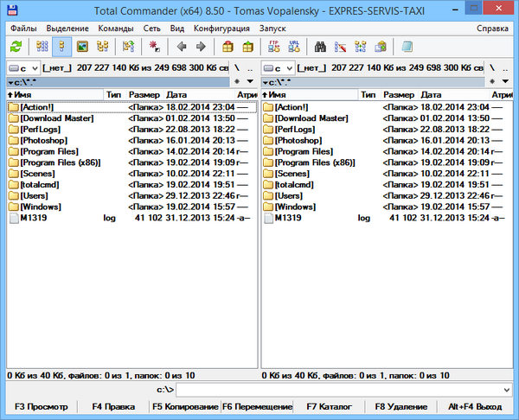Click the Forward arrow in toolbar
The width and height of the screenshot is (519, 420).
(202, 47)
